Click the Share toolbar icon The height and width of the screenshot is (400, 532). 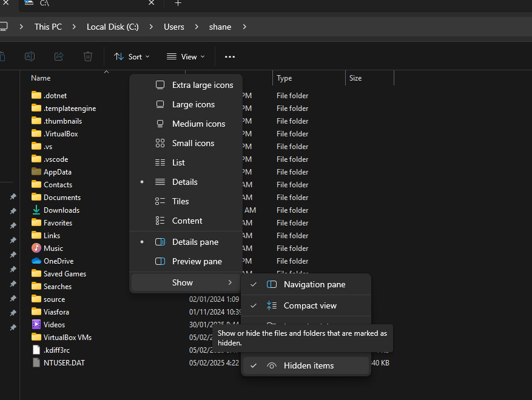pos(59,56)
